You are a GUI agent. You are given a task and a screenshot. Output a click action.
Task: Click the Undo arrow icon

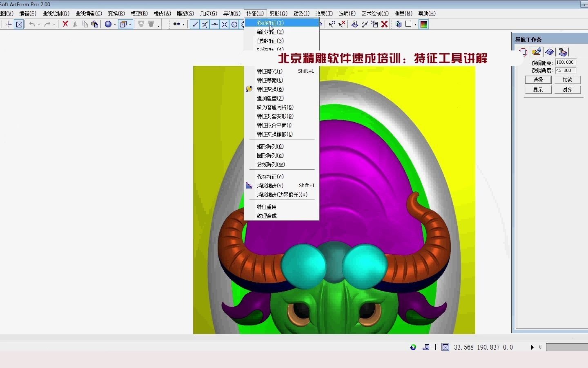tap(32, 24)
